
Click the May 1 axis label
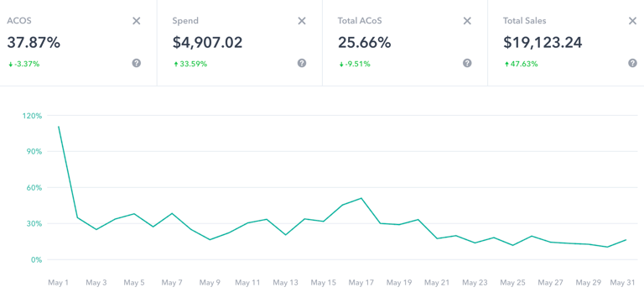tap(59, 283)
